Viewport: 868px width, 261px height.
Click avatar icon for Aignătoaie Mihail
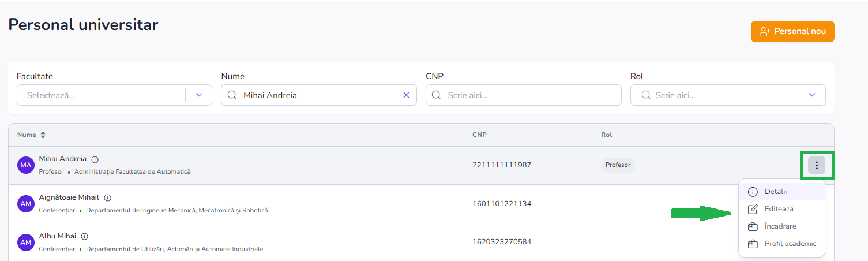click(x=26, y=204)
